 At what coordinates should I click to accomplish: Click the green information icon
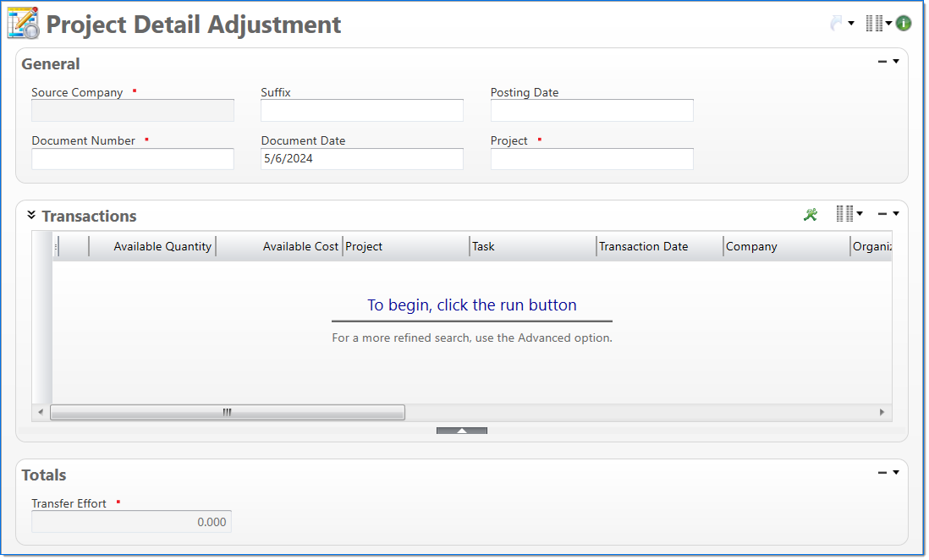point(904,24)
